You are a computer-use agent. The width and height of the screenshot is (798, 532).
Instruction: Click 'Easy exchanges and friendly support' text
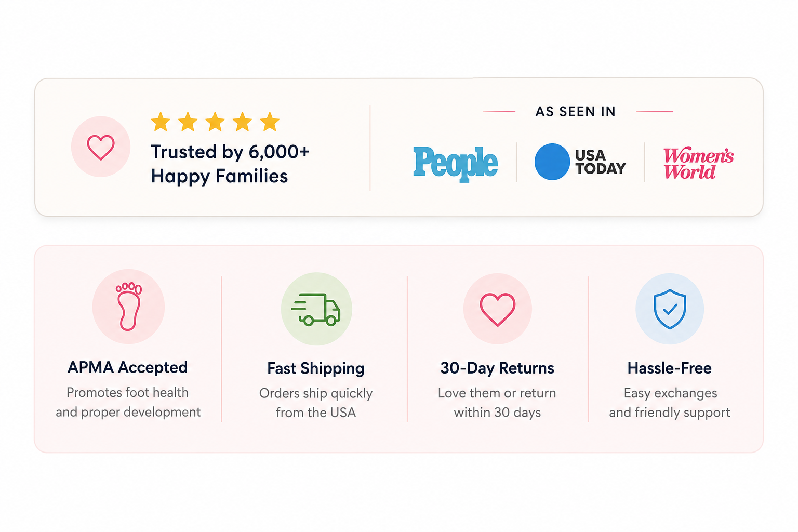tap(670, 403)
